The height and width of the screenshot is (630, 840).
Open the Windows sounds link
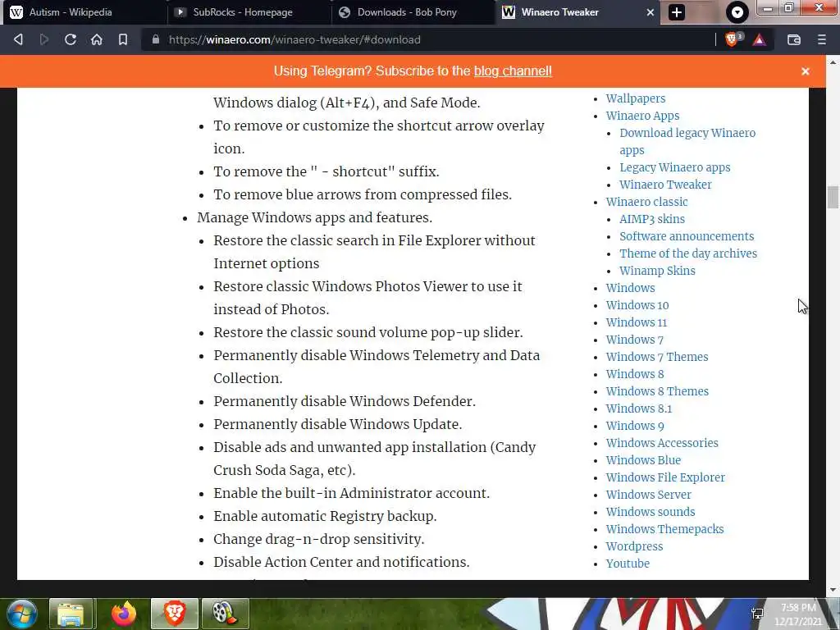point(651,512)
